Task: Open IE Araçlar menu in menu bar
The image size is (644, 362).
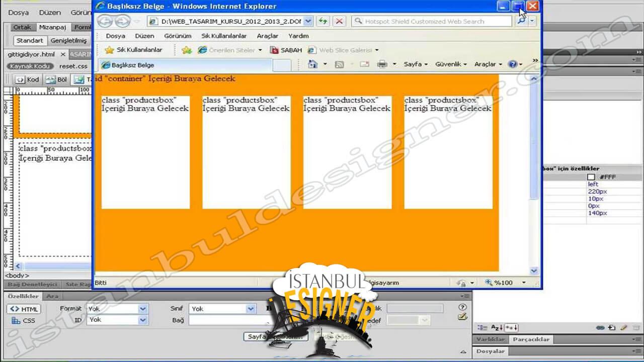Action: point(267,36)
